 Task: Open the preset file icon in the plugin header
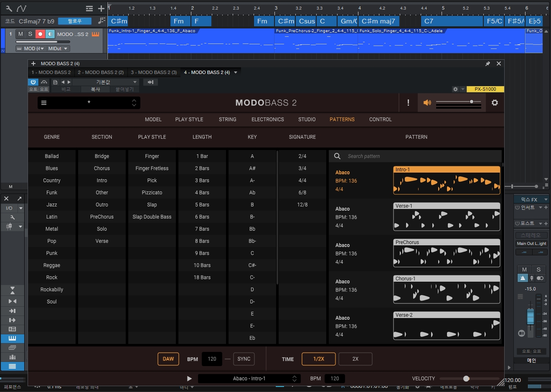[x=55, y=82]
